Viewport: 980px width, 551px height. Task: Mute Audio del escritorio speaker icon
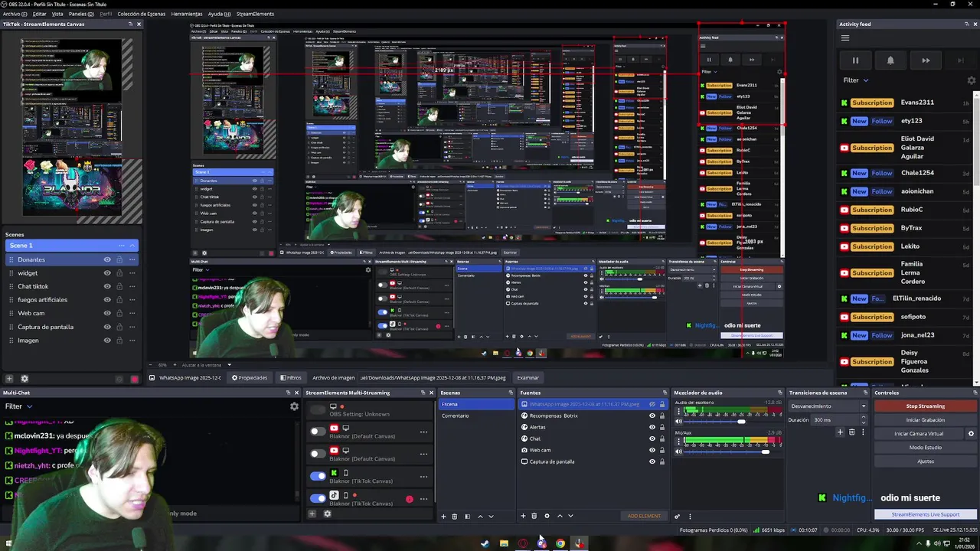click(678, 422)
